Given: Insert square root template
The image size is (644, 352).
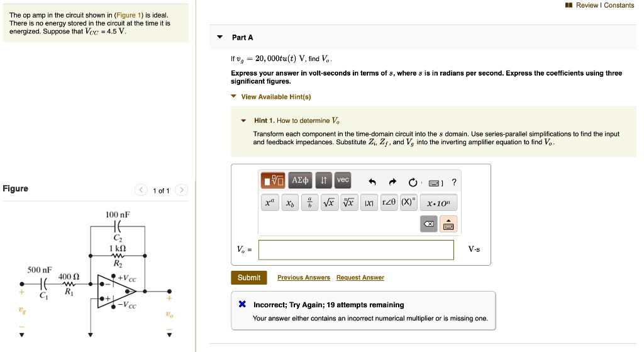Looking at the screenshot, I should pyautogui.click(x=328, y=202).
